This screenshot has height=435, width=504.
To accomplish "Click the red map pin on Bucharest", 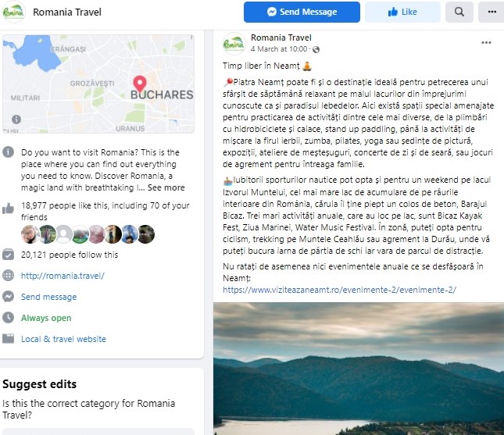I will [140, 84].
